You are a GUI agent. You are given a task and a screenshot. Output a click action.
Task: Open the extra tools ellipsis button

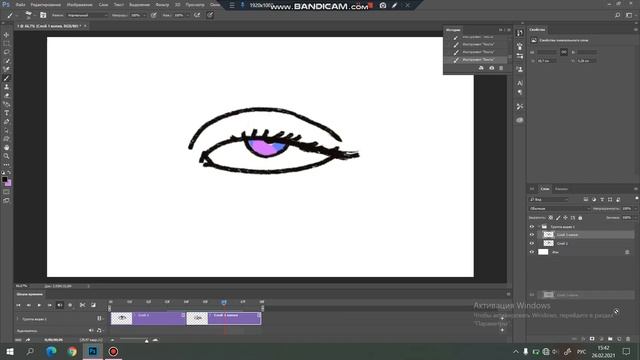click(7, 165)
